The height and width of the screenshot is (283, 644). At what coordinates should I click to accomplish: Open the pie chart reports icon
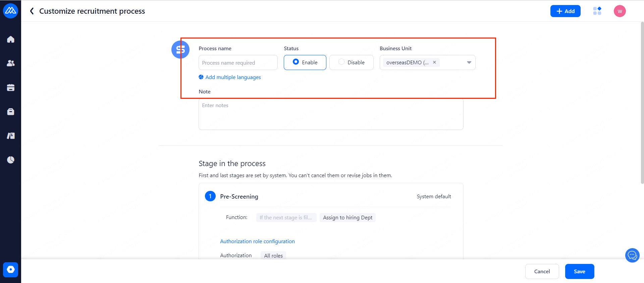[x=11, y=160]
